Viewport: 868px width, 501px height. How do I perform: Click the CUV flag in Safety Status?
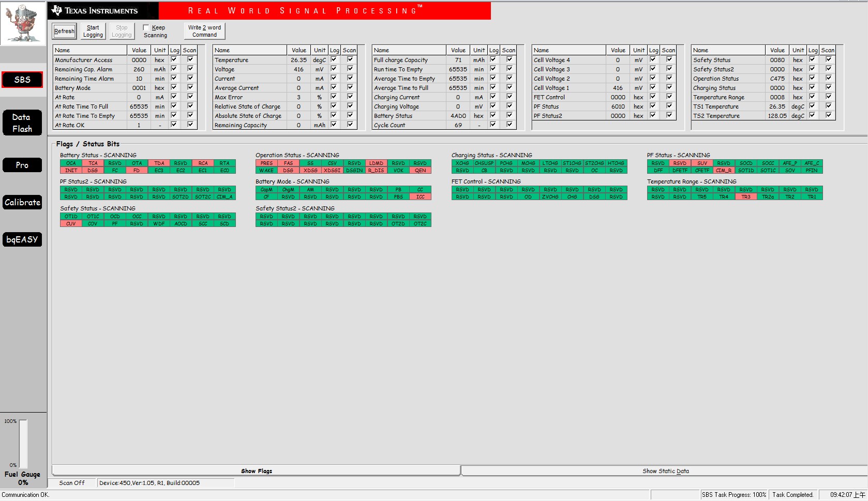[x=71, y=224]
